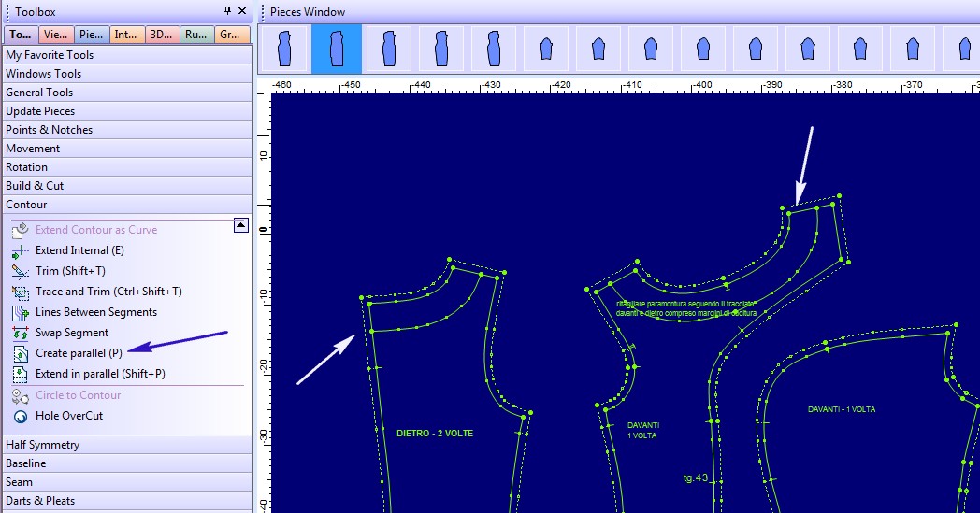Click the Create parallel (P) label
The width and height of the screenshot is (980, 513).
pyautogui.click(x=79, y=353)
